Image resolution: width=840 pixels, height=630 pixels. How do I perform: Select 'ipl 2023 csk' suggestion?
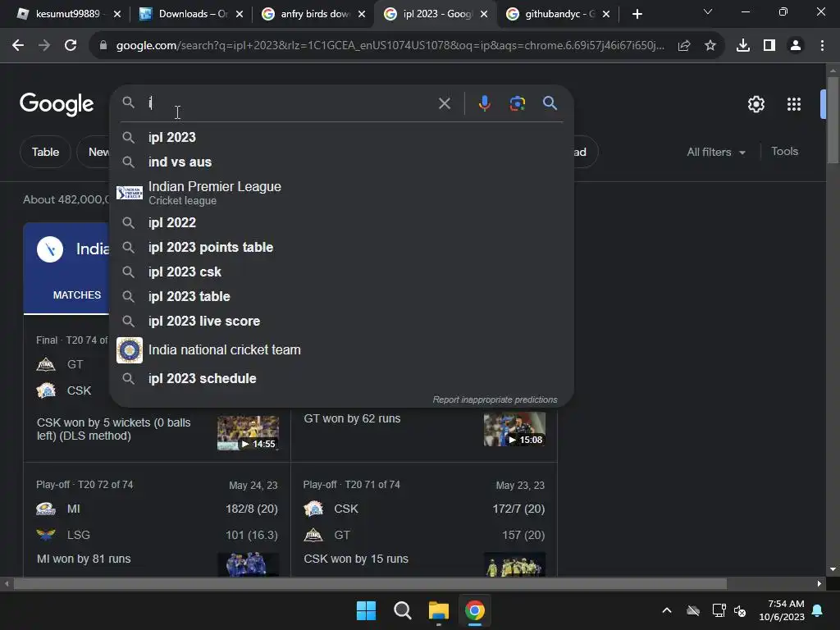(x=341, y=272)
